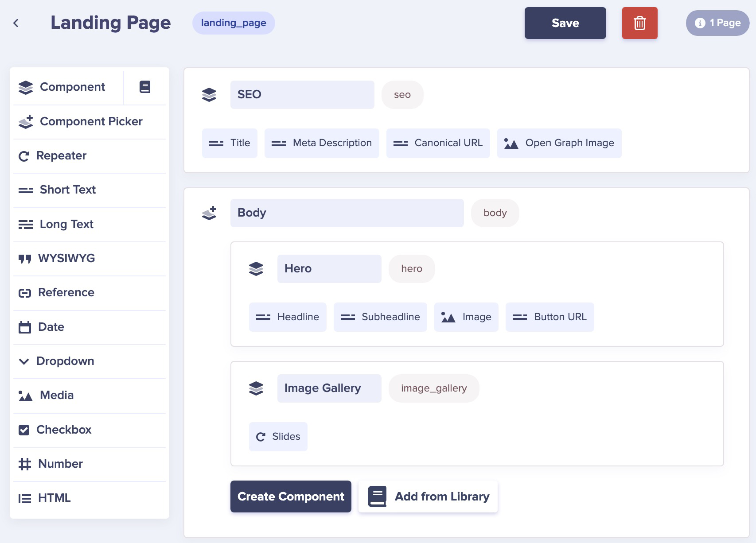The width and height of the screenshot is (756, 543).
Task: Click the red trash delete icon
Action: (639, 23)
